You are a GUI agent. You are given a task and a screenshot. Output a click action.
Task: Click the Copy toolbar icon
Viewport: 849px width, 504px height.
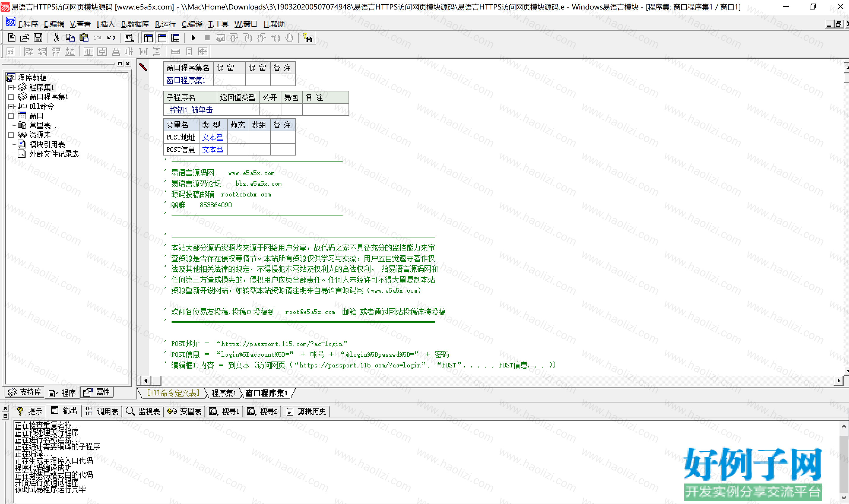[70, 38]
